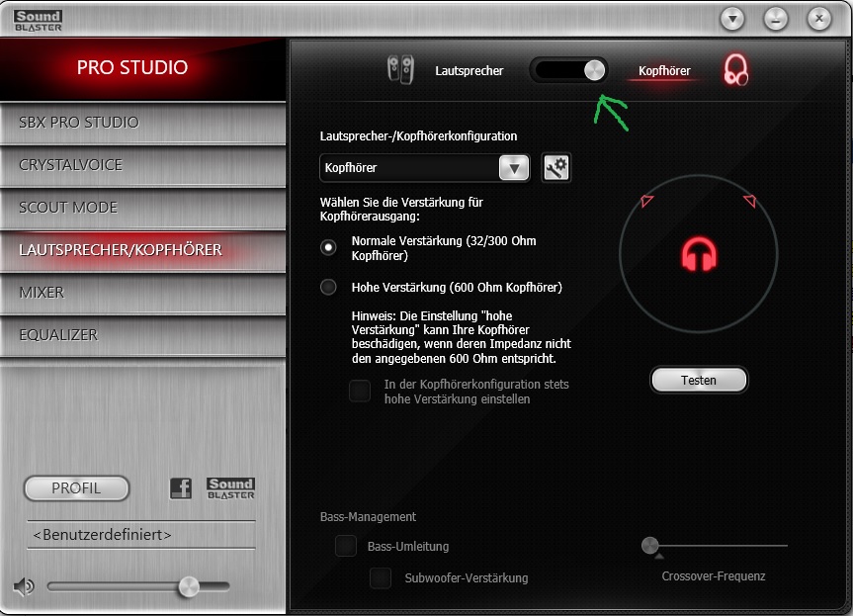Click the left red speaker marker
Image resolution: width=853 pixels, height=616 pixels.
point(646,201)
